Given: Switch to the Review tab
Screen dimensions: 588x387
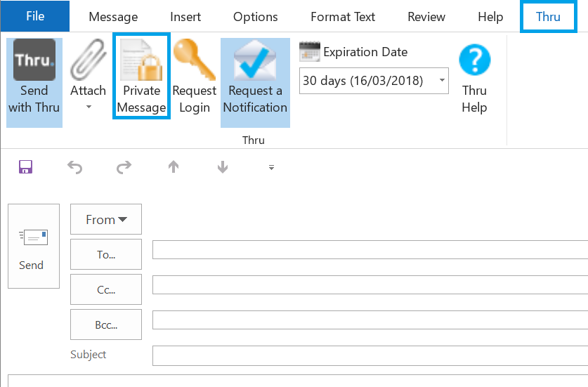Looking at the screenshot, I should [426, 17].
